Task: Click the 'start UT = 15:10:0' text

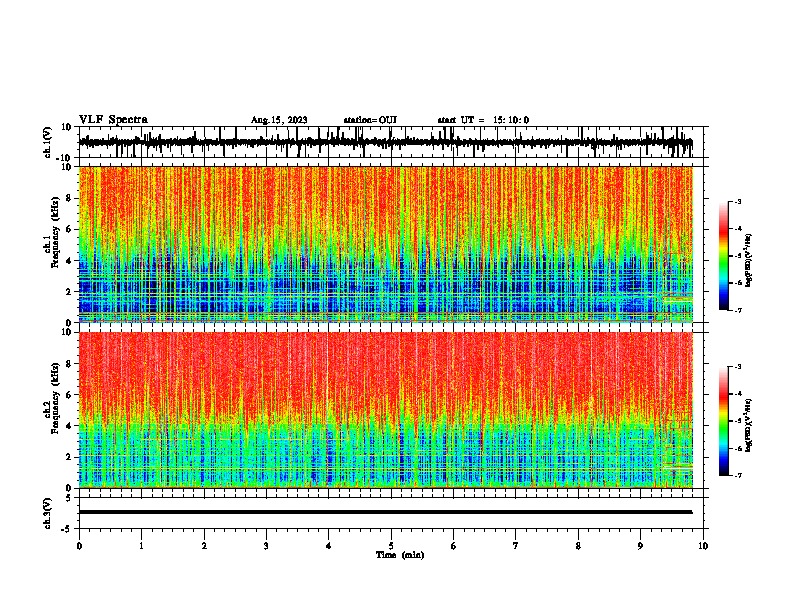Action: (483, 120)
